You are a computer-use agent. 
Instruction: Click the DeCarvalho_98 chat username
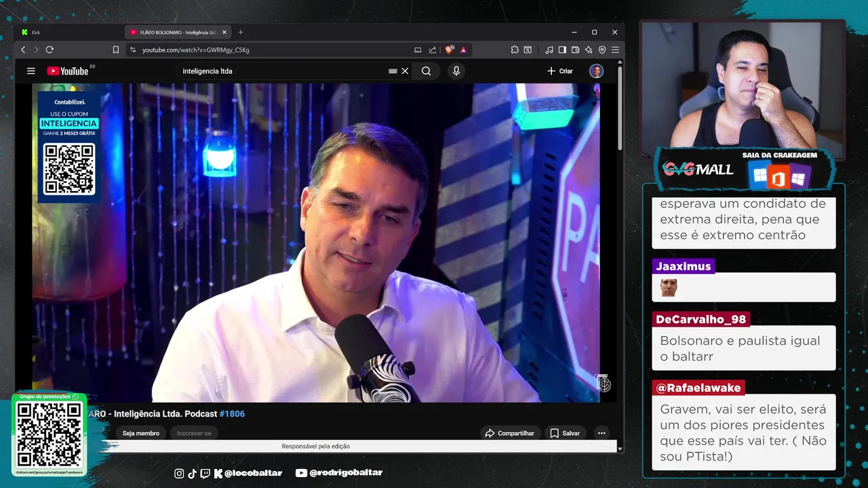(701, 319)
